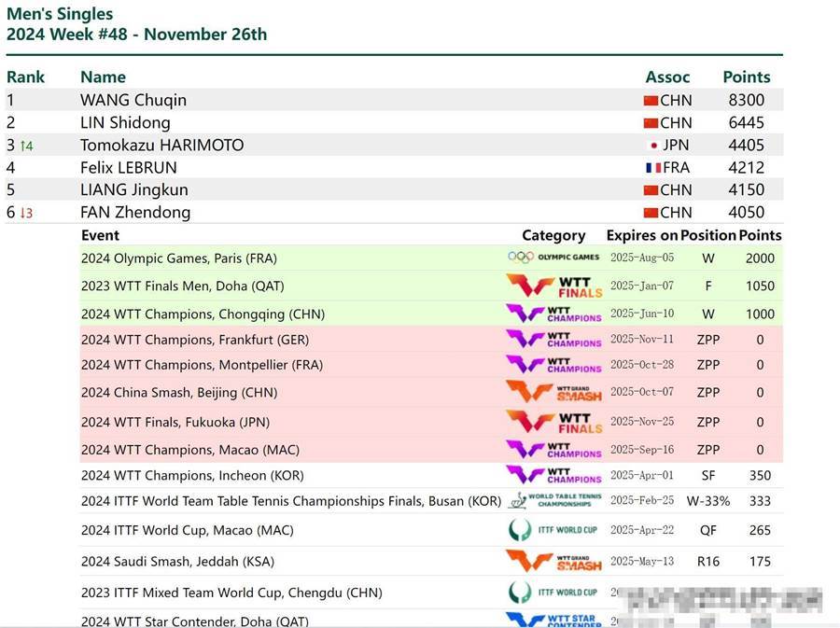Click 2024 WTT Champions, Frankfurt event
The height and width of the screenshot is (628, 840).
(x=195, y=340)
